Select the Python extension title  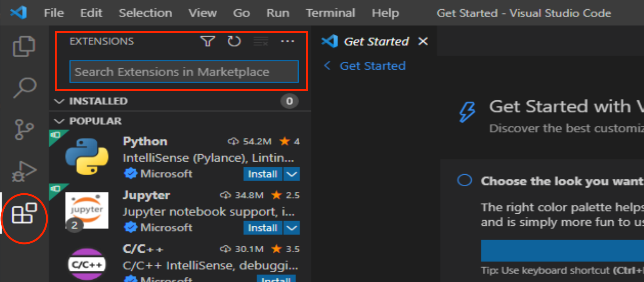pos(145,141)
